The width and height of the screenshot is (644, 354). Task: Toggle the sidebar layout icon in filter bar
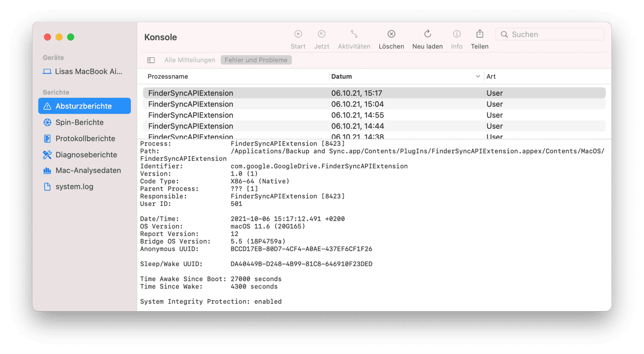click(151, 60)
